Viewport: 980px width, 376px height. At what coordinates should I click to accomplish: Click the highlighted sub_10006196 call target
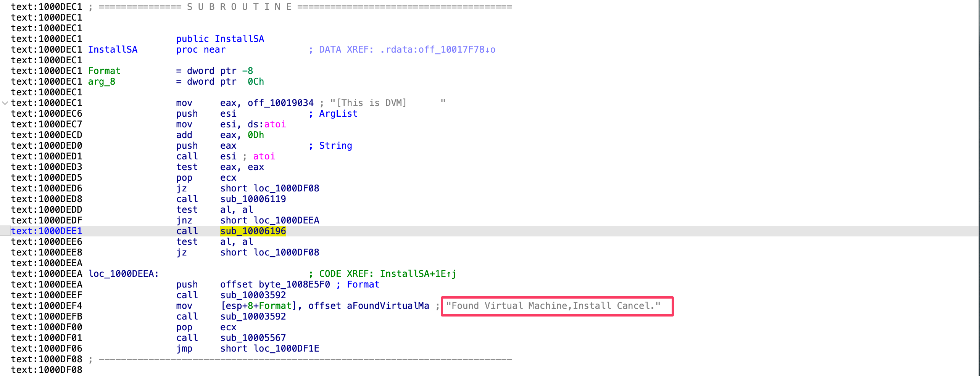253,231
